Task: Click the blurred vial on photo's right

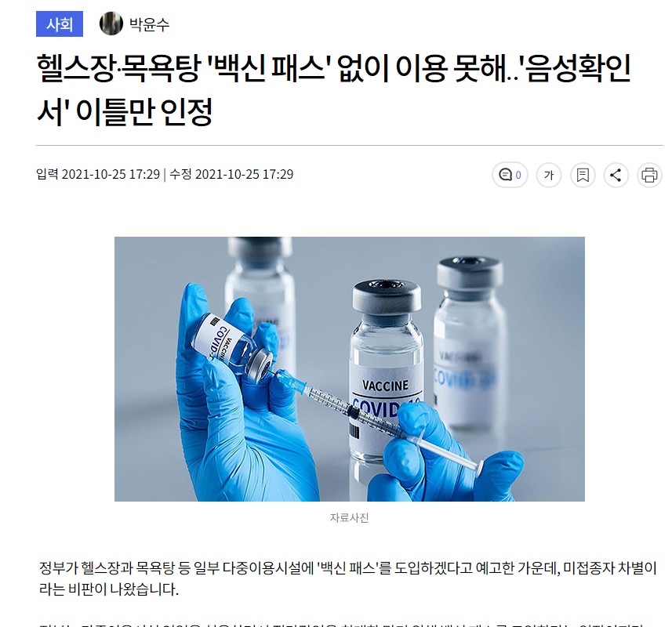Action: (469, 342)
